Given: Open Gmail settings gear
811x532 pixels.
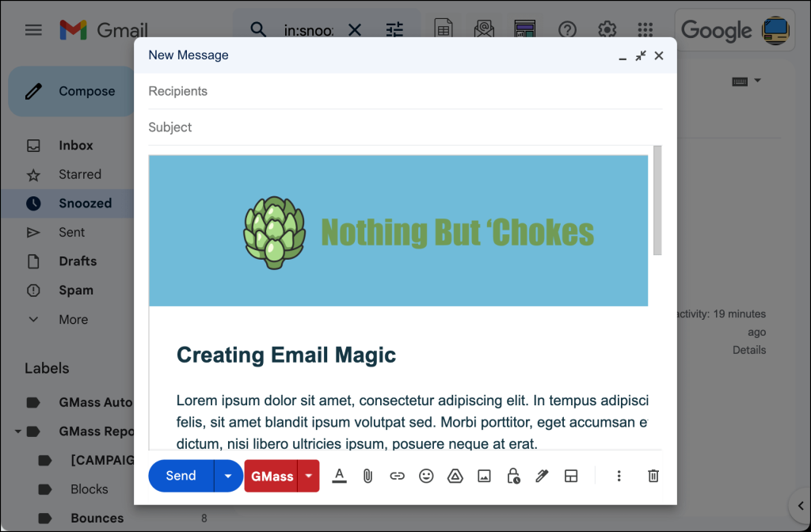Looking at the screenshot, I should (607, 29).
